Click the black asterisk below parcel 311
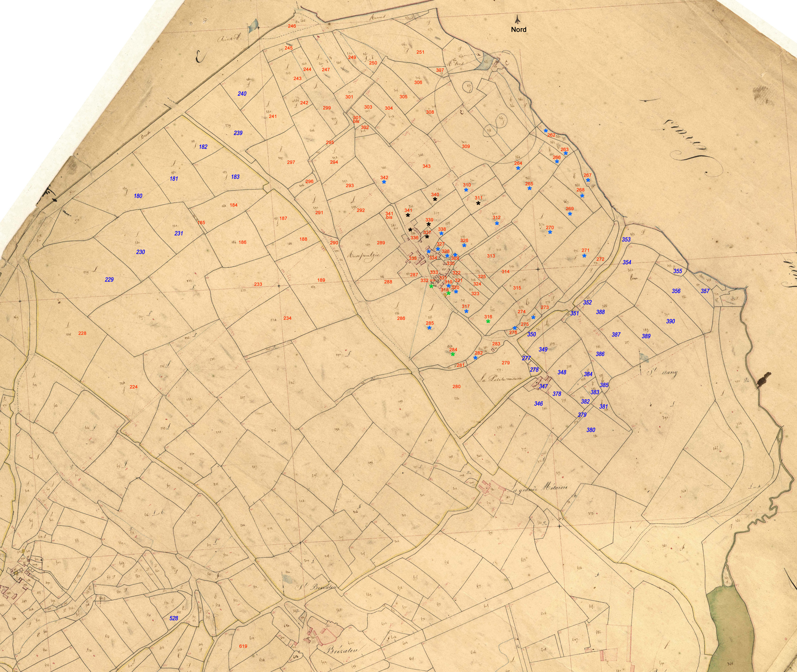Viewport: 797px width, 672px height. tap(478, 203)
